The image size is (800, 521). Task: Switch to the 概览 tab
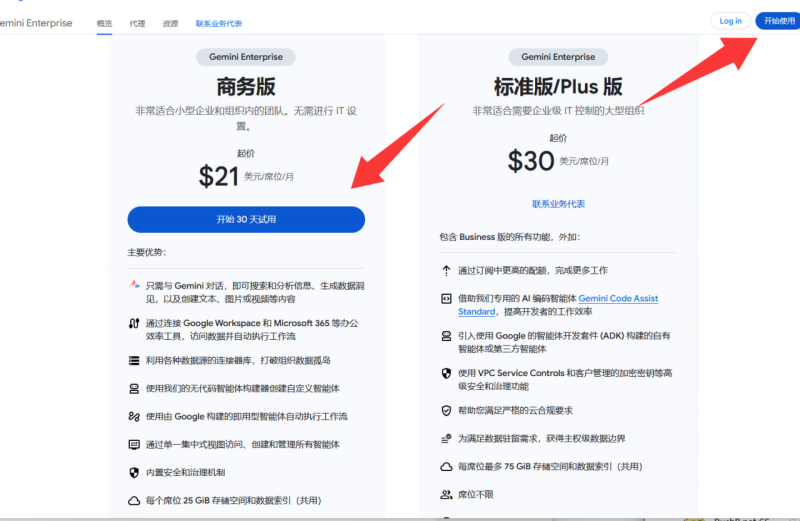tap(104, 23)
